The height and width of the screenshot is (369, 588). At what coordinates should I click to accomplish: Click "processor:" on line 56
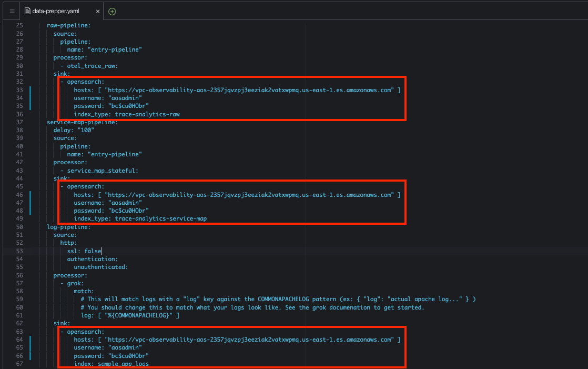[70, 275]
